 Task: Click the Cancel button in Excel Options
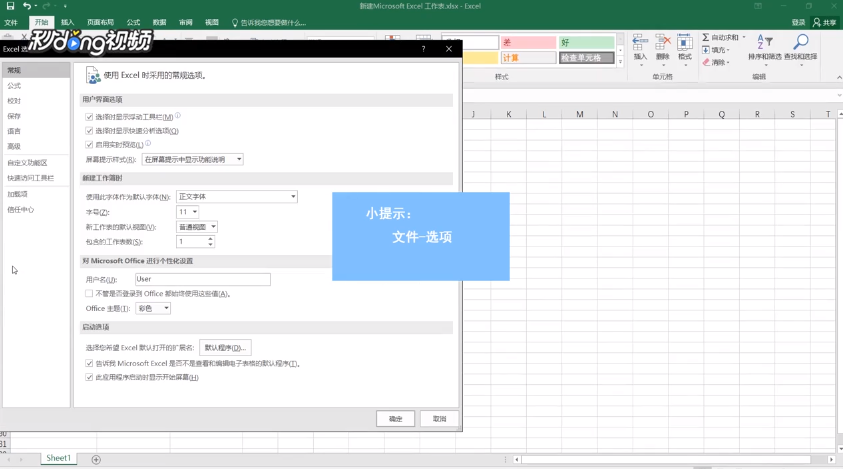tap(440, 418)
